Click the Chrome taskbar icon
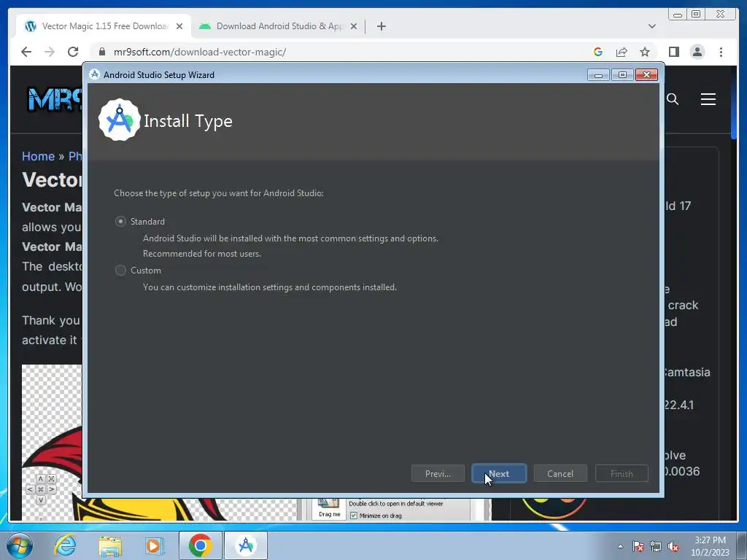747x560 pixels. pos(200,545)
